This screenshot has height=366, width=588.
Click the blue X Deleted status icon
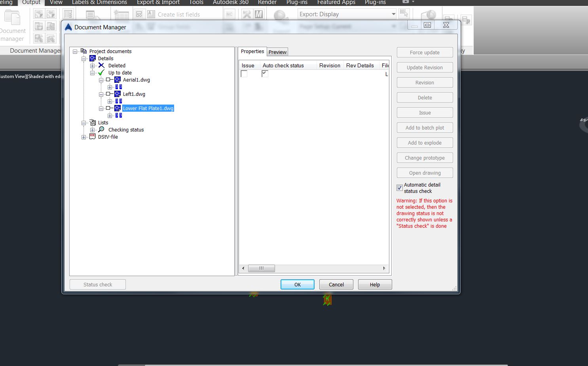tap(101, 65)
